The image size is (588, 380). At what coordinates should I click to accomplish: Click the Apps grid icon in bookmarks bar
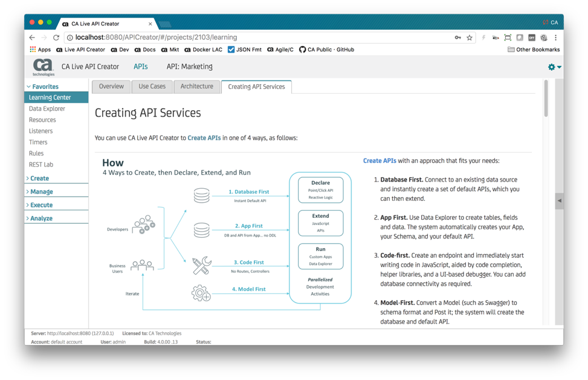(x=33, y=50)
